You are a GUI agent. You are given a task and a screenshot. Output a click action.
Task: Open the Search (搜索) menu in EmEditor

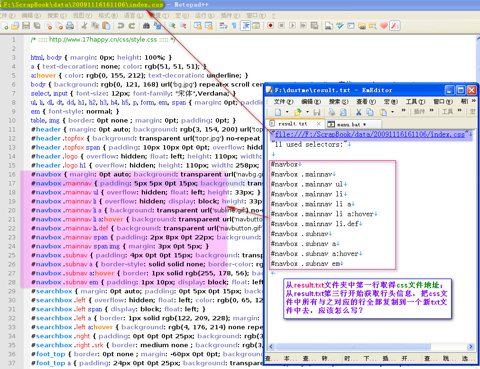pos(338,102)
